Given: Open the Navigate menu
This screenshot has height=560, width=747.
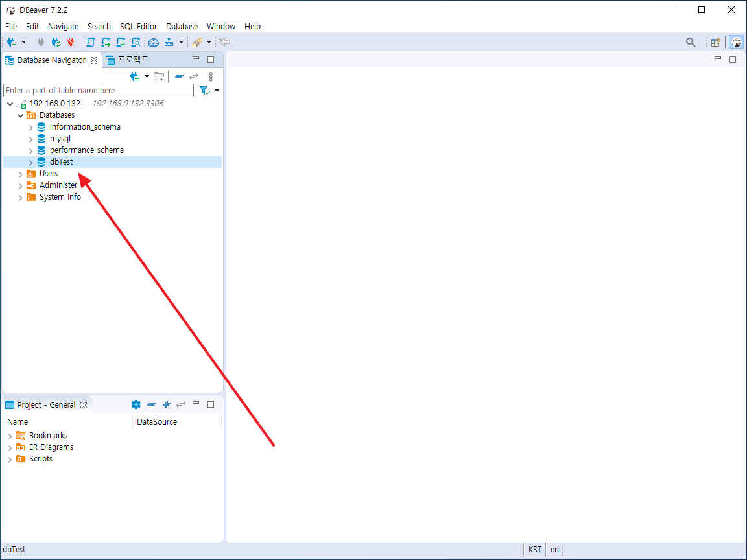Looking at the screenshot, I should tap(64, 26).
